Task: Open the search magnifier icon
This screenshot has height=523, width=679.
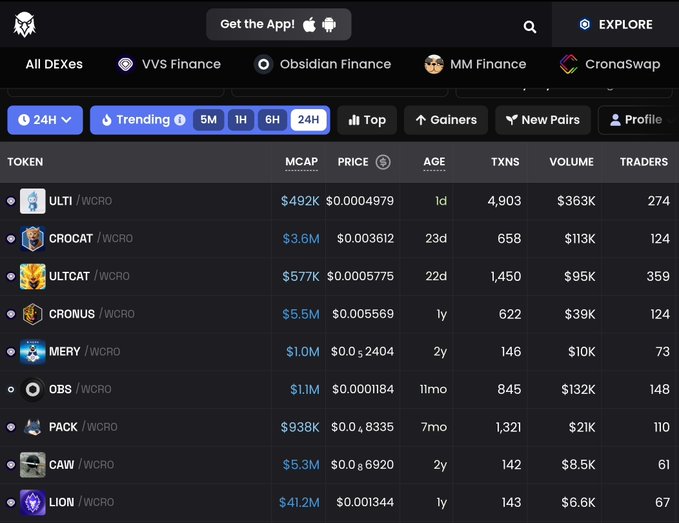Action: click(x=530, y=27)
